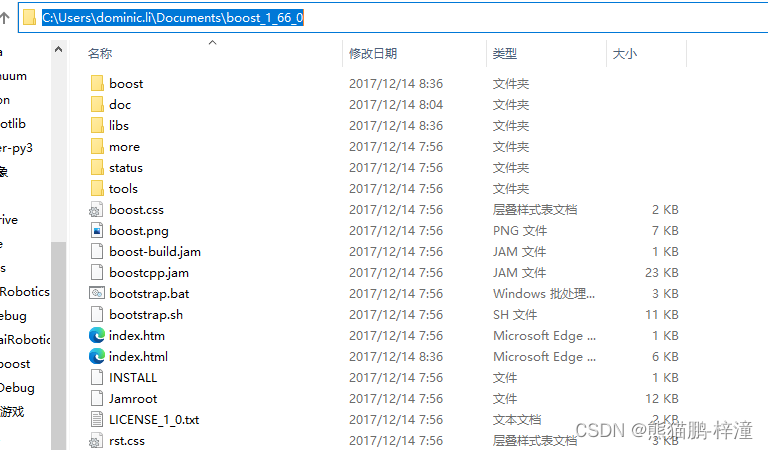The height and width of the screenshot is (450, 768).
Task: Click the Jamroot file icon
Action: 97,399
